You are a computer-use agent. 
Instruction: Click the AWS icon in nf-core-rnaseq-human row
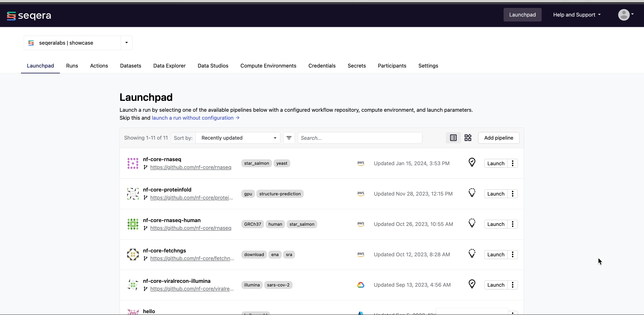(360, 224)
